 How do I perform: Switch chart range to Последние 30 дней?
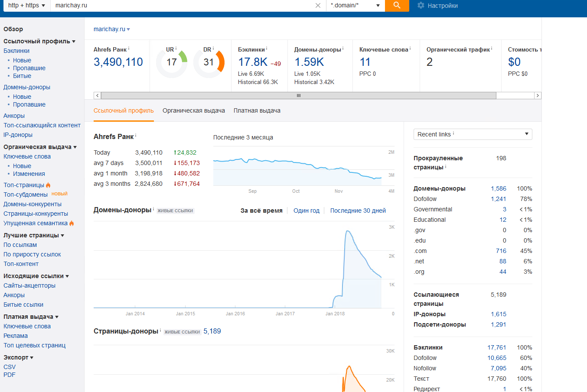click(x=358, y=211)
